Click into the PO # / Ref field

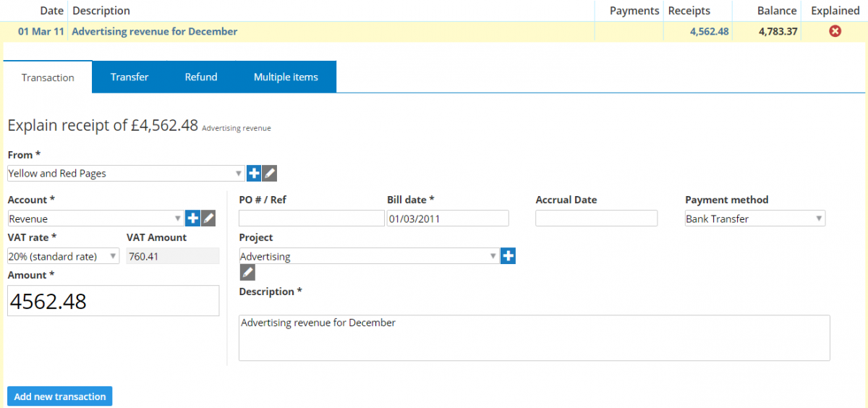(312, 218)
